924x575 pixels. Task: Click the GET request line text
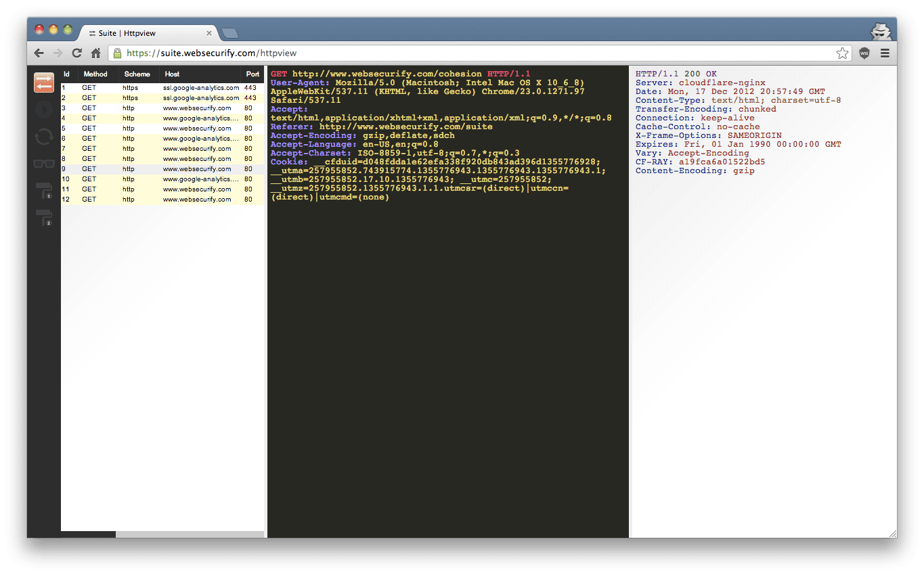tap(401, 74)
